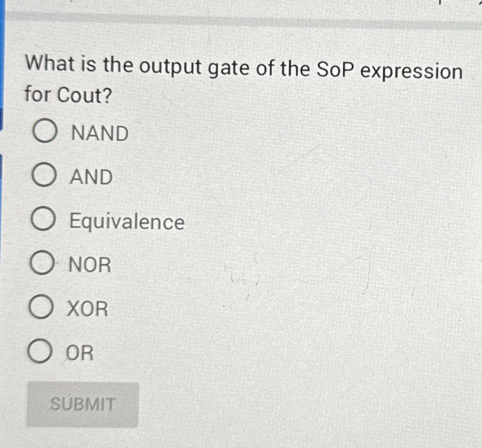Image resolution: width=482 pixels, height=448 pixels.
Task: Click the blue sidebar strip on the left
Action: [3, 224]
